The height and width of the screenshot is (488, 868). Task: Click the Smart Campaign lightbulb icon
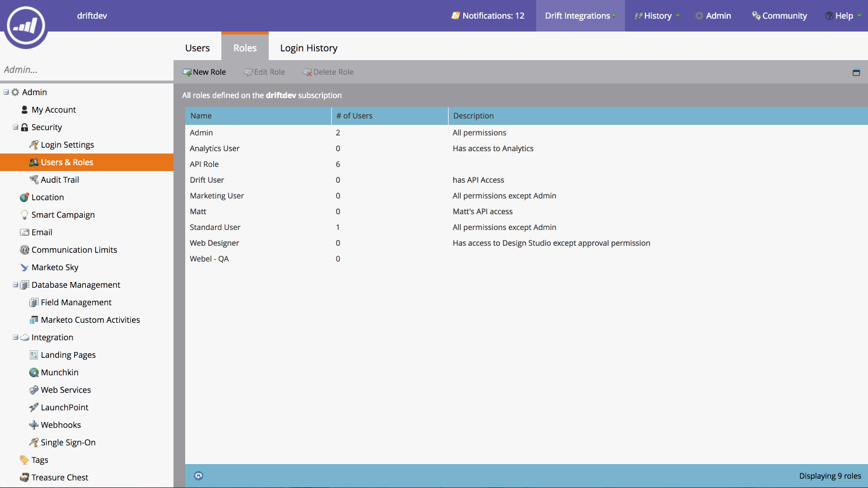[x=25, y=215]
